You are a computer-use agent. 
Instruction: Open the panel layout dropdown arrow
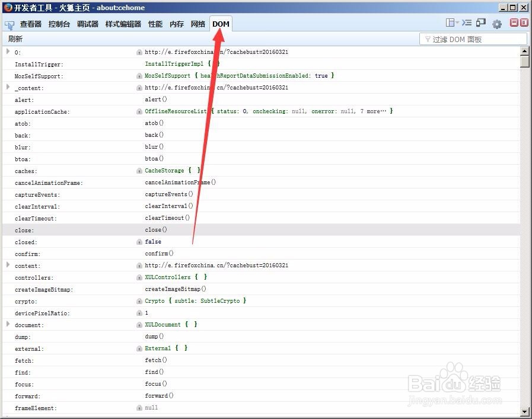pos(457,23)
